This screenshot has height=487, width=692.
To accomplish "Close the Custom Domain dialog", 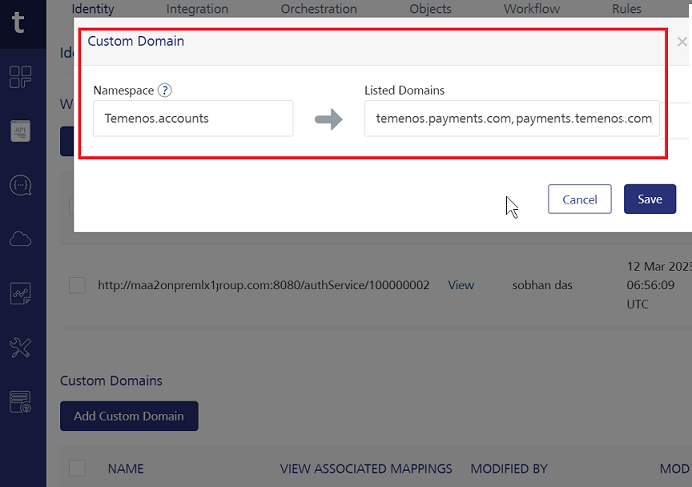I will click(682, 42).
